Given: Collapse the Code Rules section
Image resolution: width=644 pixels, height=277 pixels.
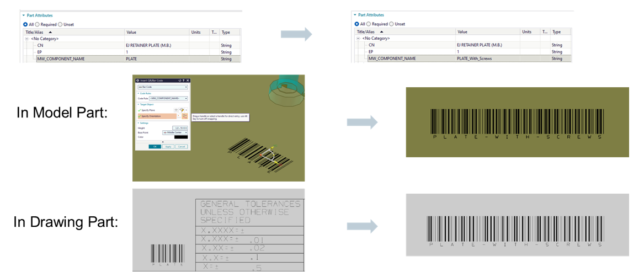Looking at the screenshot, I should [139, 93].
